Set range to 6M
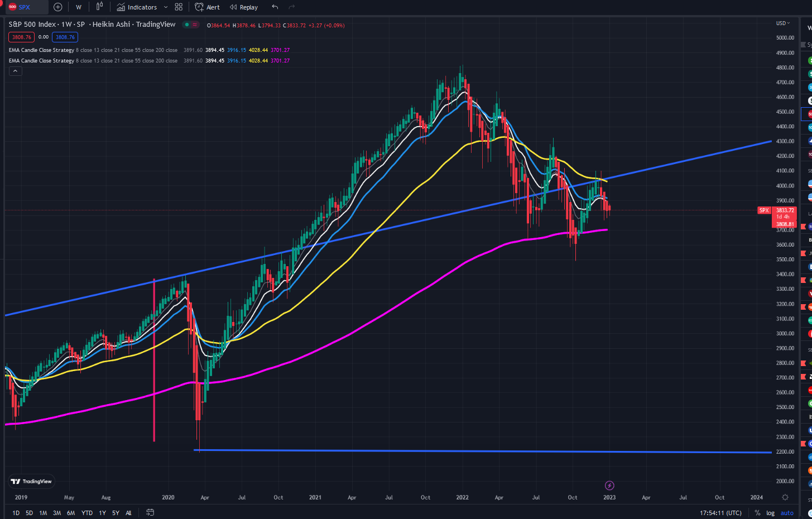The height and width of the screenshot is (519, 812). pyautogui.click(x=71, y=513)
